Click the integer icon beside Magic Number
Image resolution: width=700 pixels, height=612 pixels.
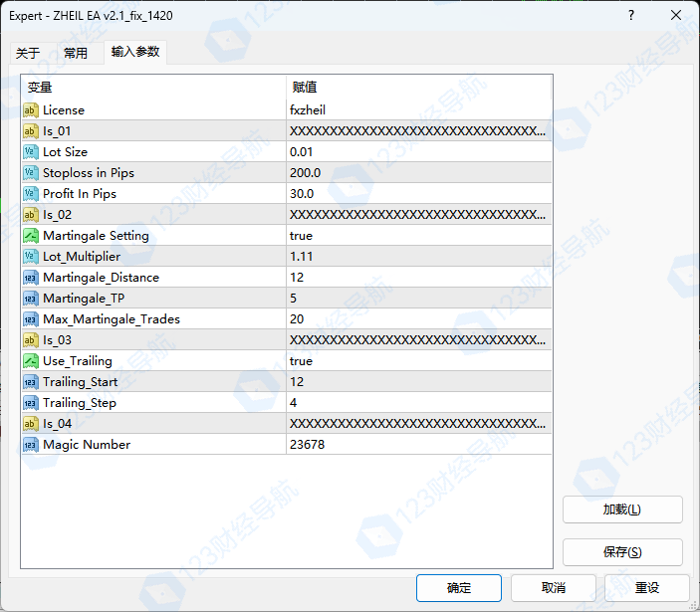coord(30,445)
